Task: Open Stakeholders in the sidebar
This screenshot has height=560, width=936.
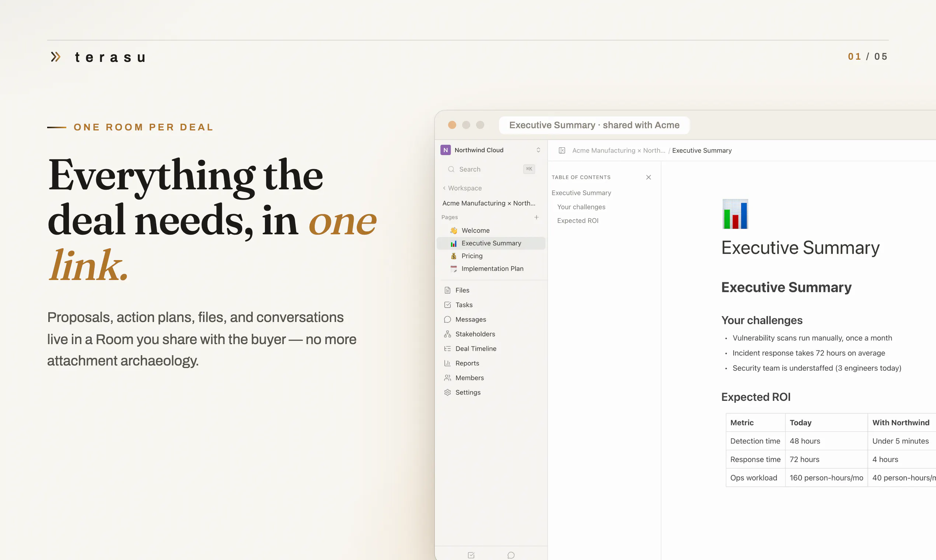Action: (x=491, y=334)
